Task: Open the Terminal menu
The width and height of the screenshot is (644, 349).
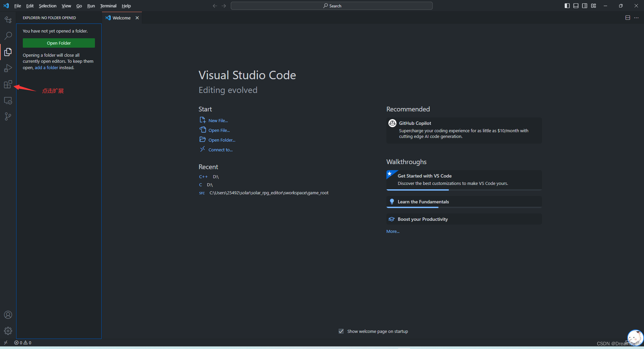Action: pyautogui.click(x=108, y=6)
